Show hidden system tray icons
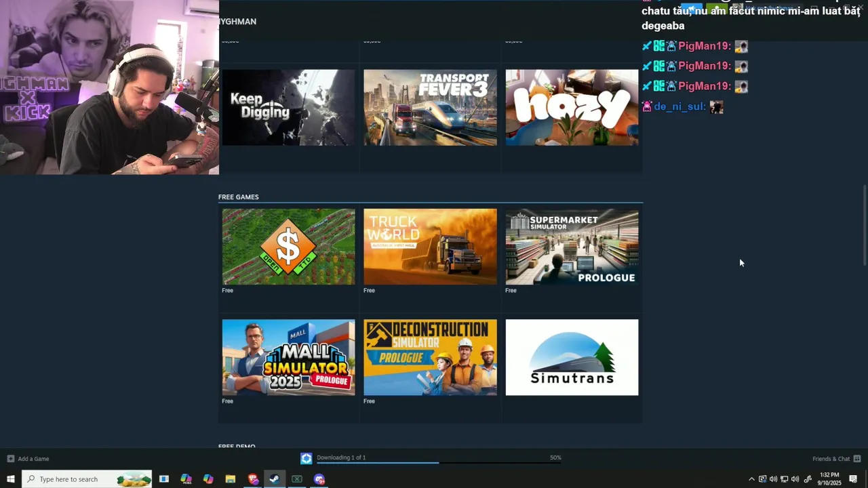The width and height of the screenshot is (868, 488). 751,479
